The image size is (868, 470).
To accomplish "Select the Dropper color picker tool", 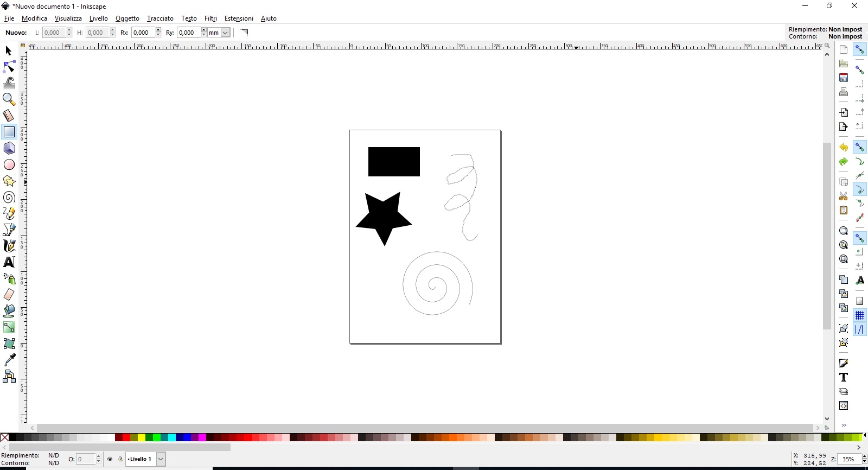I will pyautogui.click(x=9, y=360).
